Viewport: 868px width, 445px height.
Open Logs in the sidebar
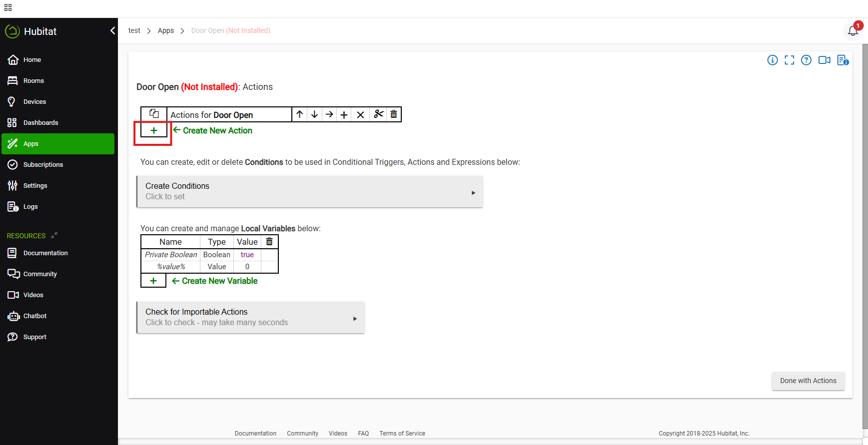tap(58, 207)
